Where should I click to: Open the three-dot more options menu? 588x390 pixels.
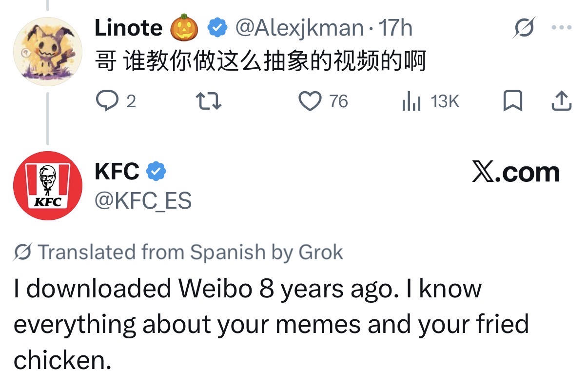561,28
